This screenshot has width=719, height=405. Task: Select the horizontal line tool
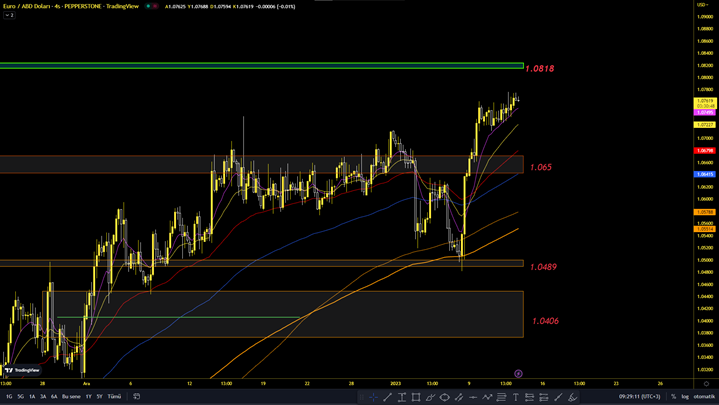473,397
